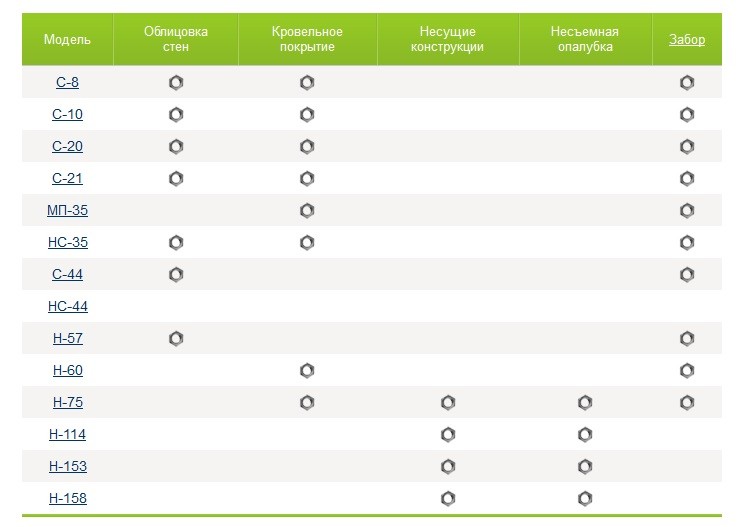Click the nut icon for Н-75 Несущие конструкции
The image size is (744, 527).
[448, 403]
